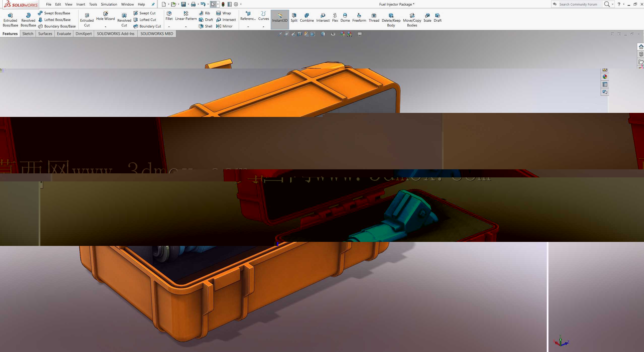The height and width of the screenshot is (352, 644).
Task: Expand the Open file dropdown arrow
Action: point(178,4)
